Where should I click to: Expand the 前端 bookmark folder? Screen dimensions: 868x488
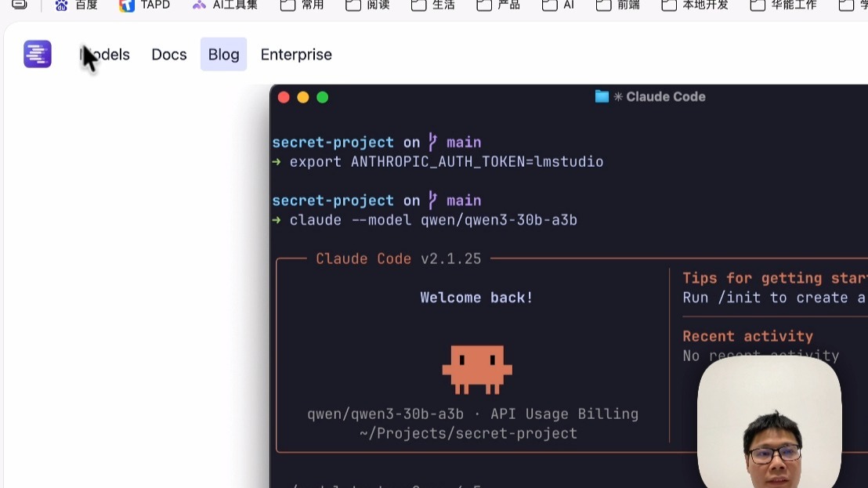618,5
